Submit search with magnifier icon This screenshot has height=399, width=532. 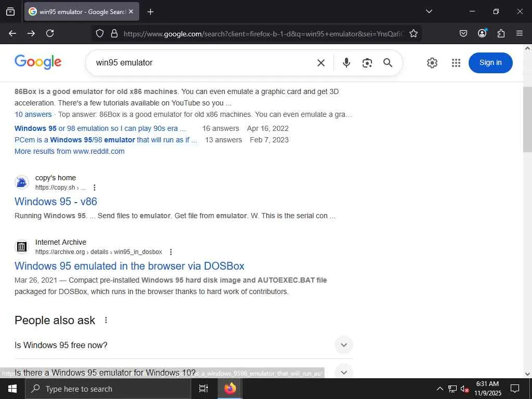[x=388, y=63]
